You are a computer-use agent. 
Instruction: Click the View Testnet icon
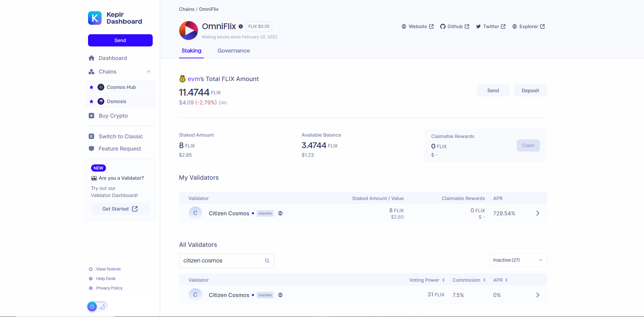point(91,269)
